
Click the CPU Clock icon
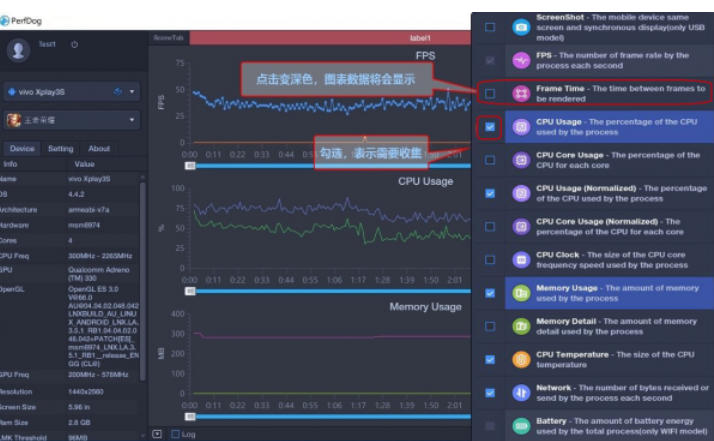[x=521, y=260]
